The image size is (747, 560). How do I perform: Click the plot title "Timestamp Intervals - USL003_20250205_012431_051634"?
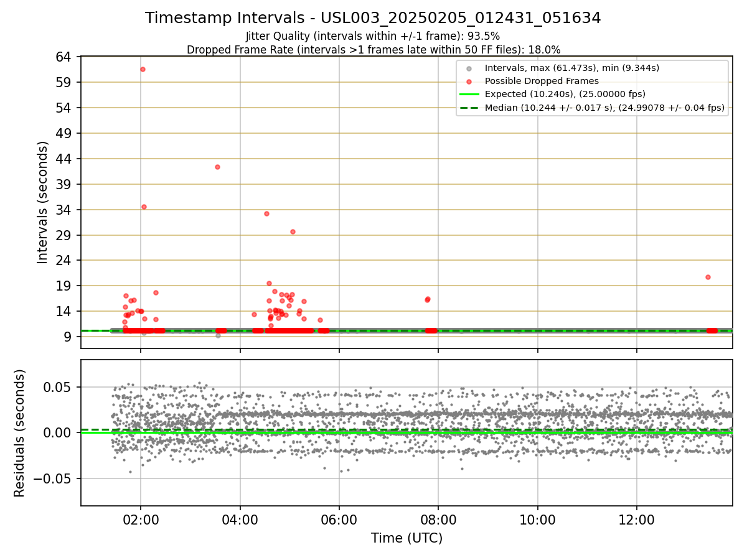[x=373, y=18]
